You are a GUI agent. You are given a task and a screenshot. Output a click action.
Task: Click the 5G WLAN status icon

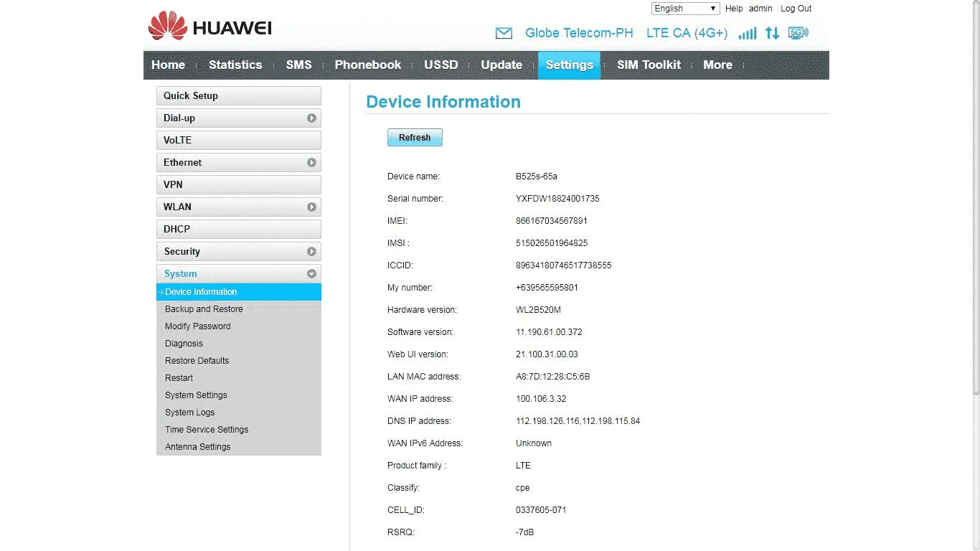[x=798, y=33]
